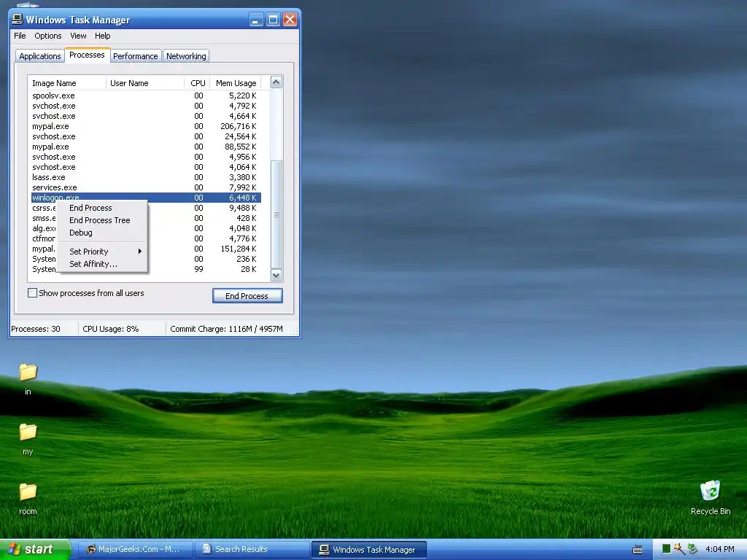Click the green CPU meter tray icon

667,549
